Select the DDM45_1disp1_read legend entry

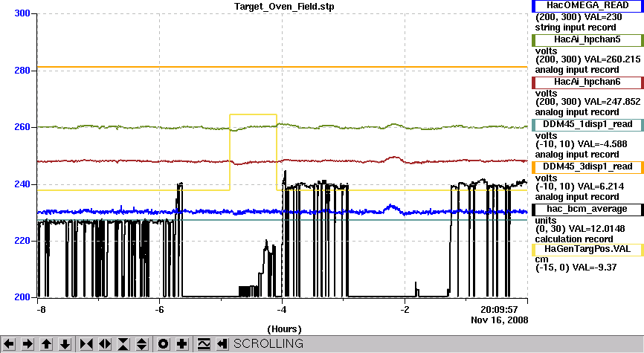point(587,124)
